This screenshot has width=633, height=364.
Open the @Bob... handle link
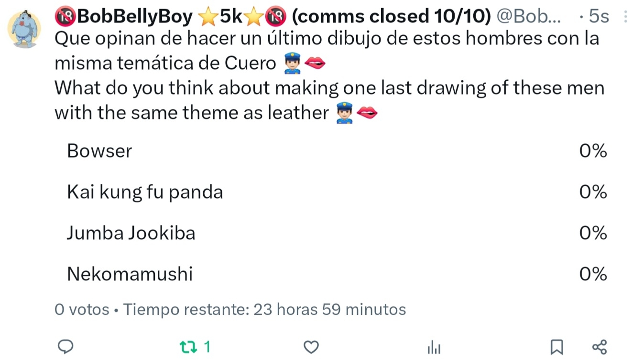[529, 17]
